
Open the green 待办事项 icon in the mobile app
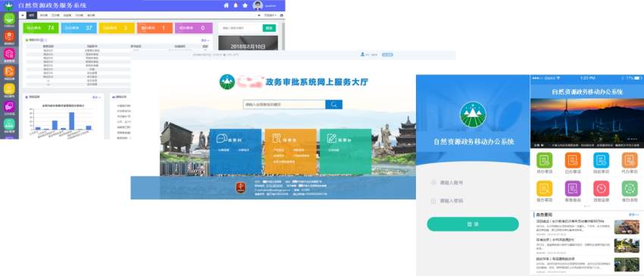[544, 161]
